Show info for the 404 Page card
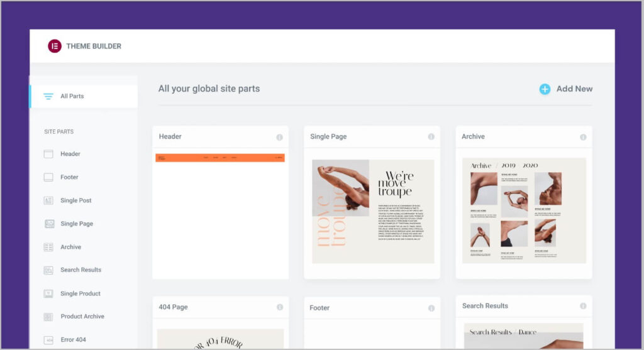 pos(279,307)
